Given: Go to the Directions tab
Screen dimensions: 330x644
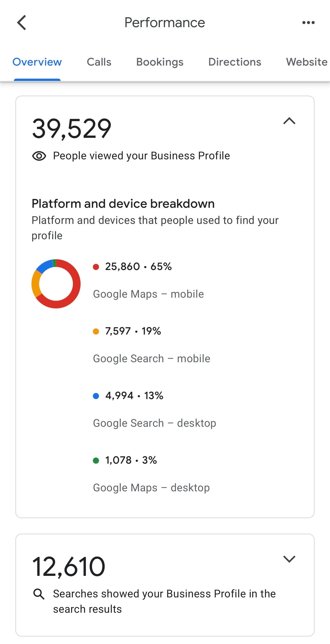Looking at the screenshot, I should [235, 62].
